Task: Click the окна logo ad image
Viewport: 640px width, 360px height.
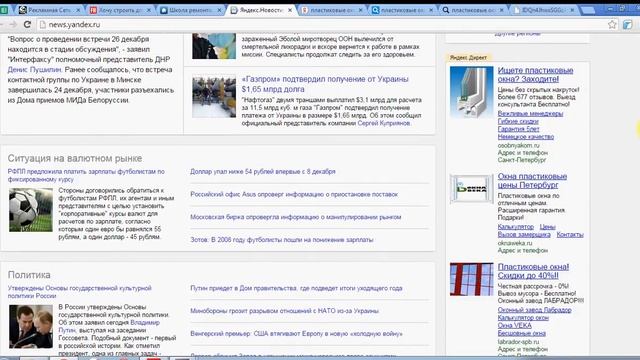Action: click(471, 189)
